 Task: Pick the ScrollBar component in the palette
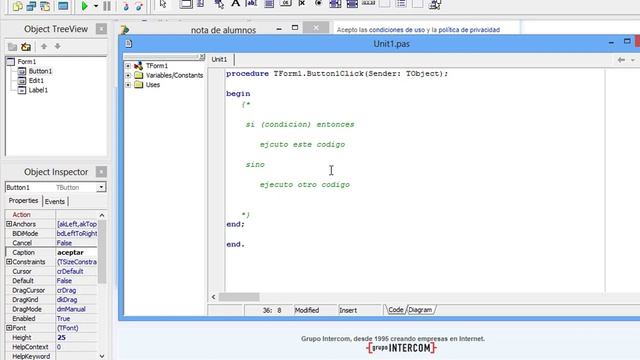[x=368, y=3]
